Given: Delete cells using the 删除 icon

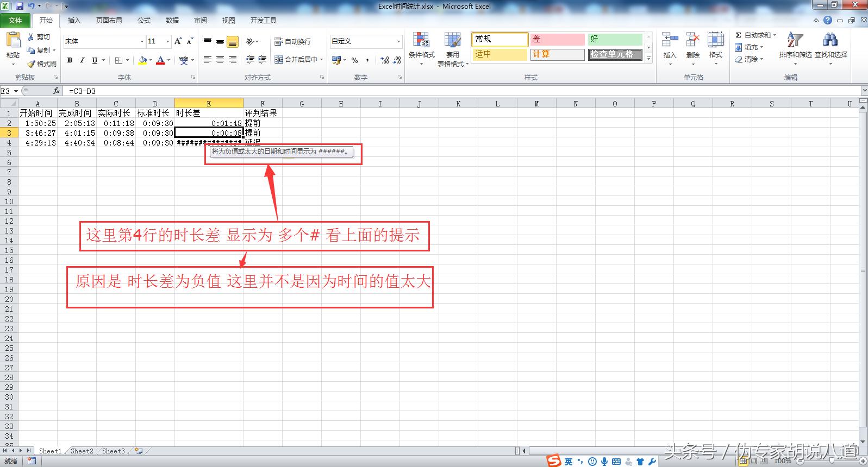Looking at the screenshot, I should (692, 40).
